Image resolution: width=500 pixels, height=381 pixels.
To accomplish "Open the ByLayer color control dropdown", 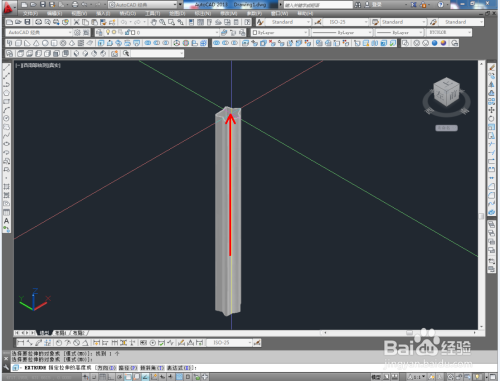I will [280, 32].
